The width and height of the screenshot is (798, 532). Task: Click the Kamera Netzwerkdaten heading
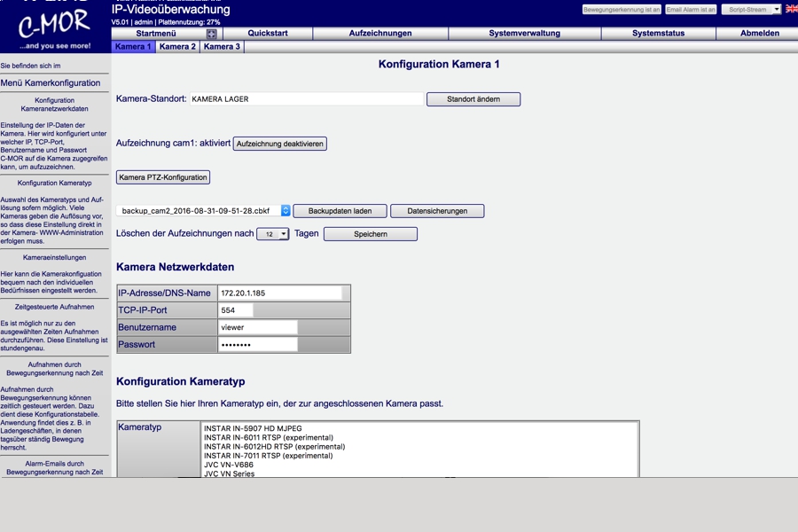[x=175, y=267]
